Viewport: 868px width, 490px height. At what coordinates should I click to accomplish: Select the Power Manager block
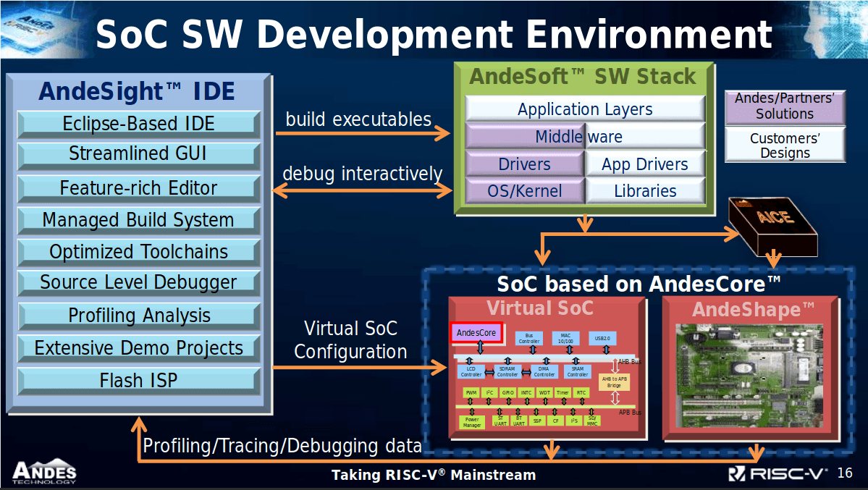[472, 423]
